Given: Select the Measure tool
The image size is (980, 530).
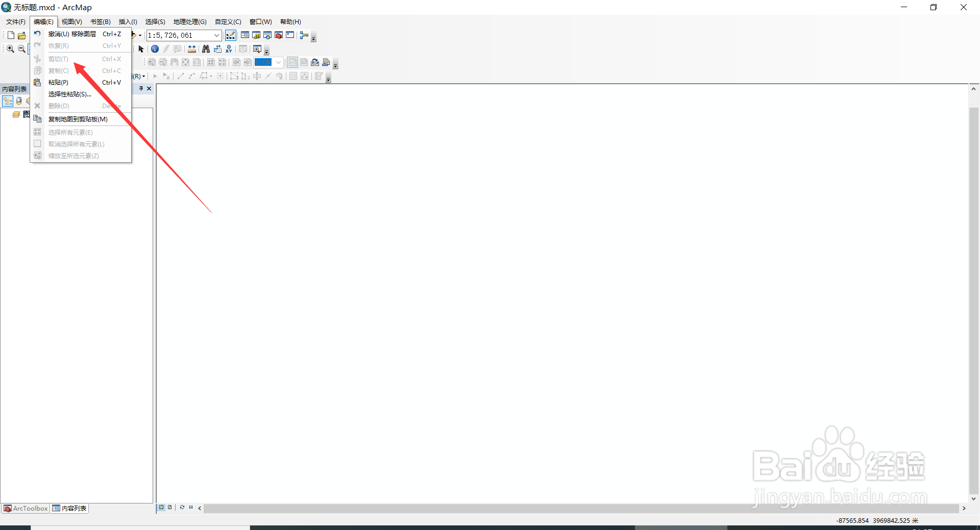Looking at the screenshot, I should pyautogui.click(x=192, y=49).
